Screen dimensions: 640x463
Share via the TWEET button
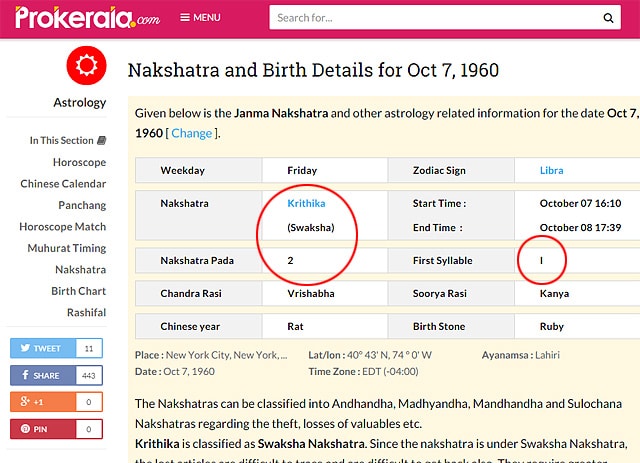pos(43,348)
